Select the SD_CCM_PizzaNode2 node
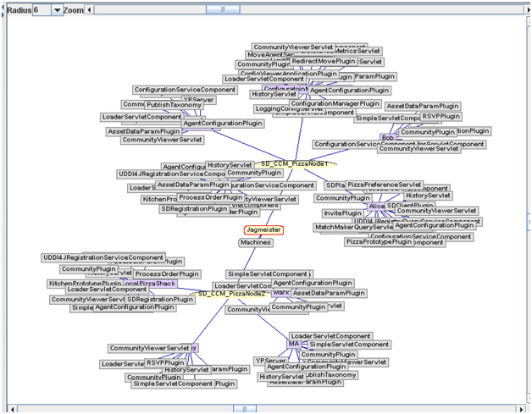Viewport: 532px width, 414px height. 227,293
